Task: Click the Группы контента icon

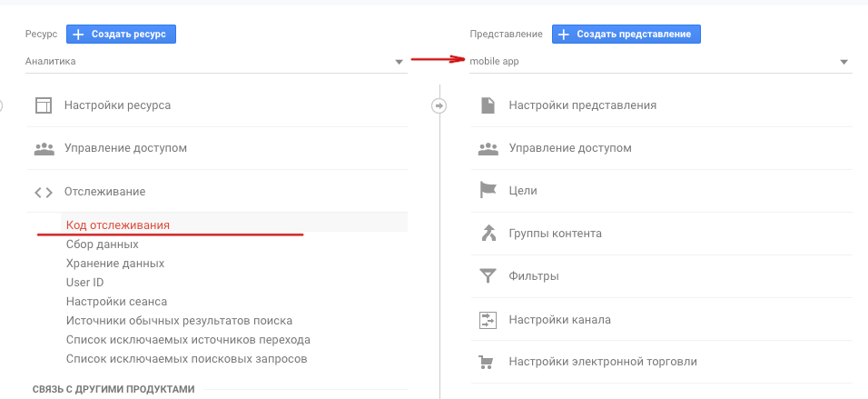Action: click(488, 234)
